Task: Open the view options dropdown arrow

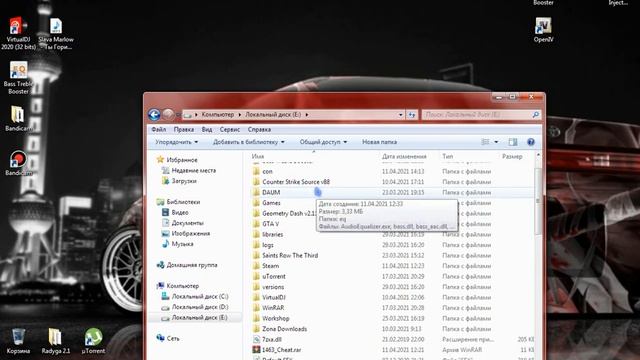Action: pos(496,142)
